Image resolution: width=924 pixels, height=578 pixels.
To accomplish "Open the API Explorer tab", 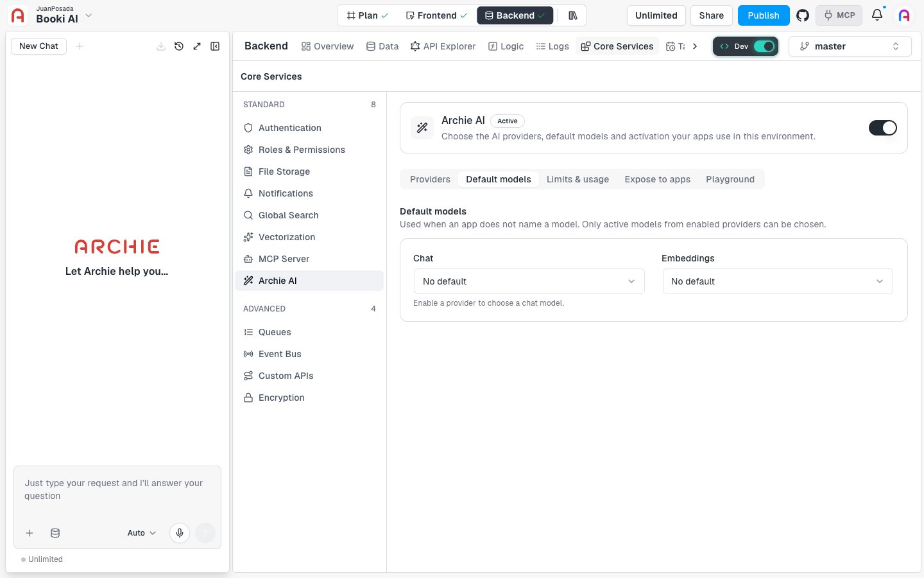I will 443,46.
